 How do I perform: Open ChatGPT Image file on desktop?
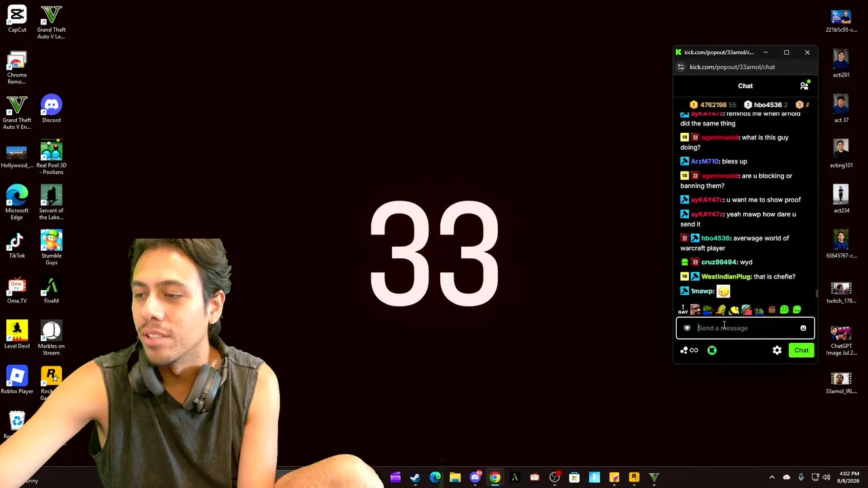point(841,342)
